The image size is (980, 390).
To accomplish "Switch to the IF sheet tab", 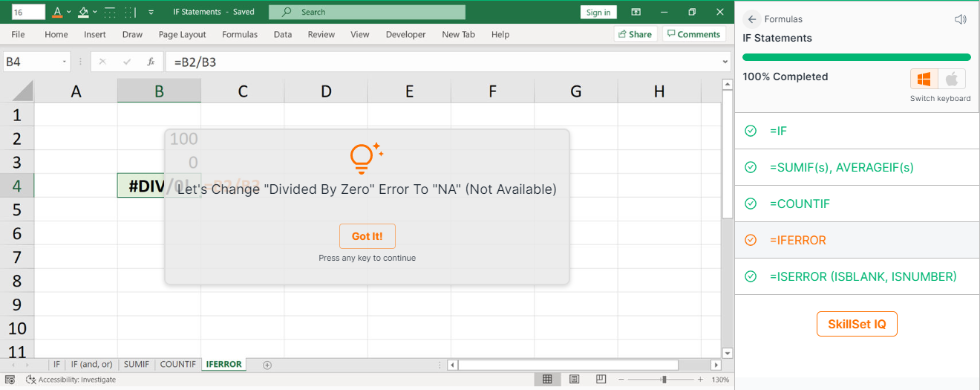I will (x=56, y=365).
